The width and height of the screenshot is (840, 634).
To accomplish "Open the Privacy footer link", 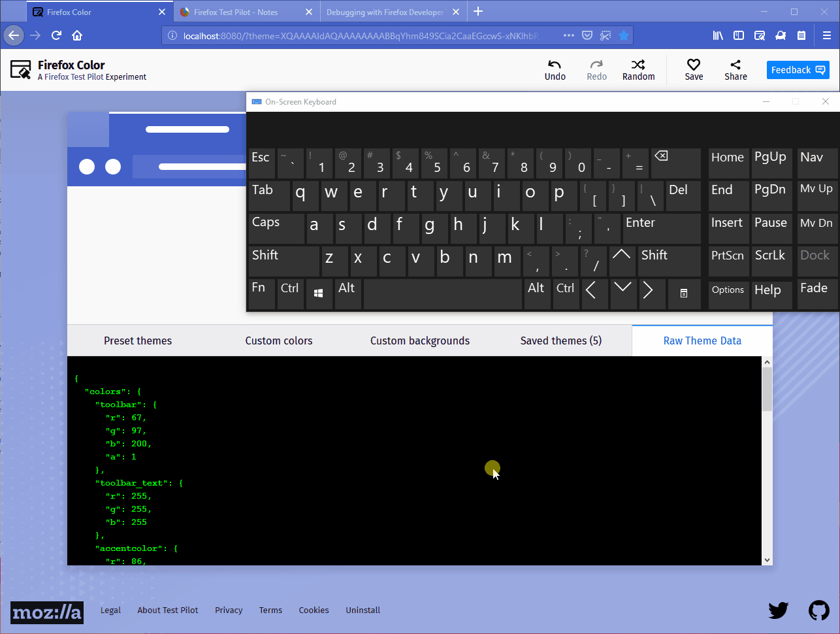I will pos(229,610).
